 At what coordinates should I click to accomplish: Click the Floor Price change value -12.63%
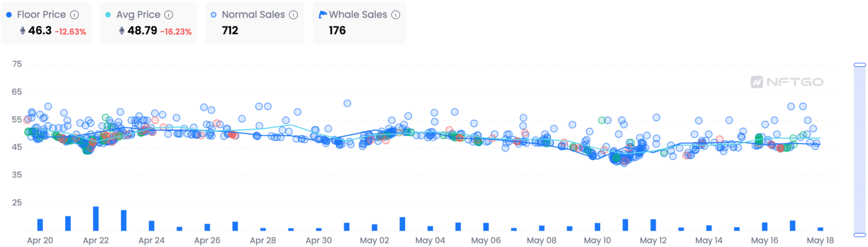pyautogui.click(x=70, y=32)
